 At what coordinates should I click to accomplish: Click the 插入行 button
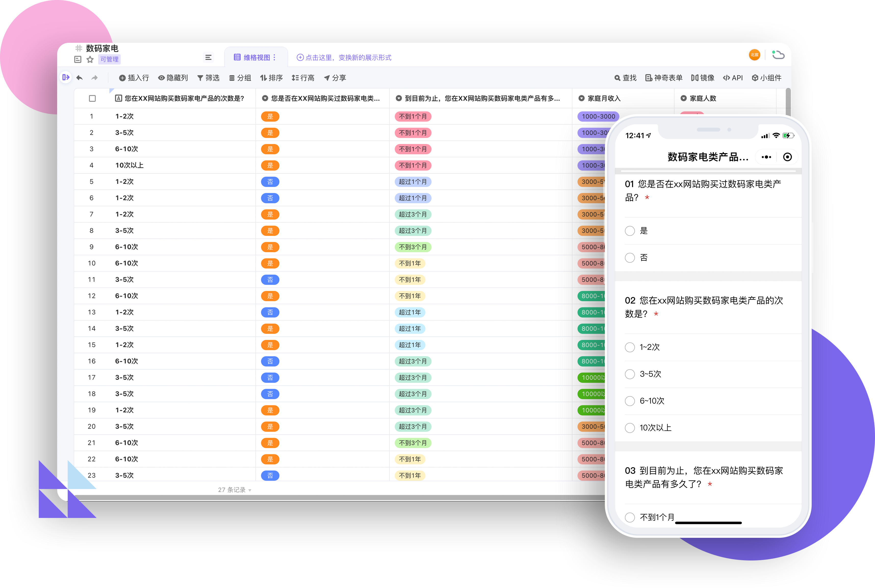tap(134, 78)
